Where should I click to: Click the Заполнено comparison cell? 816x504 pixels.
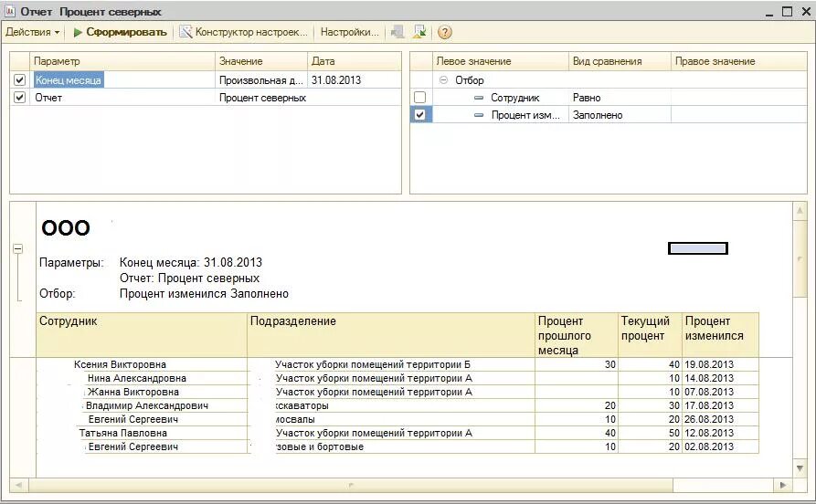tap(620, 115)
